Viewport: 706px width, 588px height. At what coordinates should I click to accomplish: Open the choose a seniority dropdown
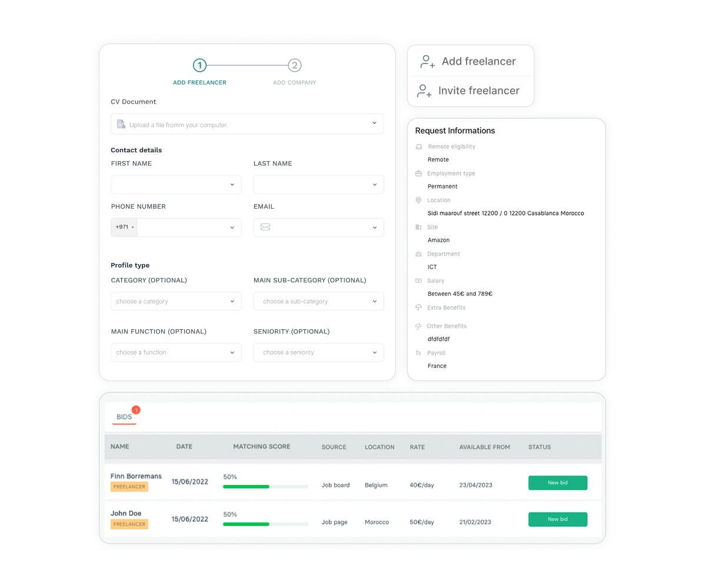319,352
